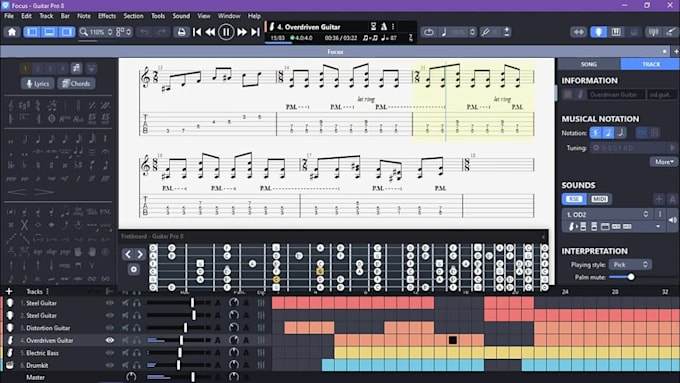Switch to the TRACK inspector tab

pos(651,64)
